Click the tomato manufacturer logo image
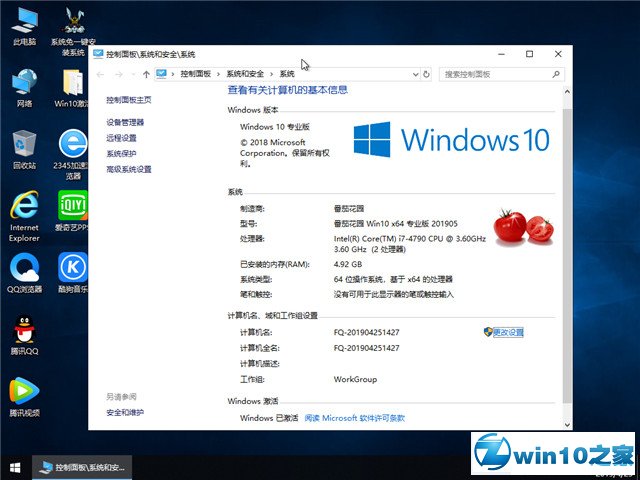Viewport: 640px width, 480px height. (524, 227)
